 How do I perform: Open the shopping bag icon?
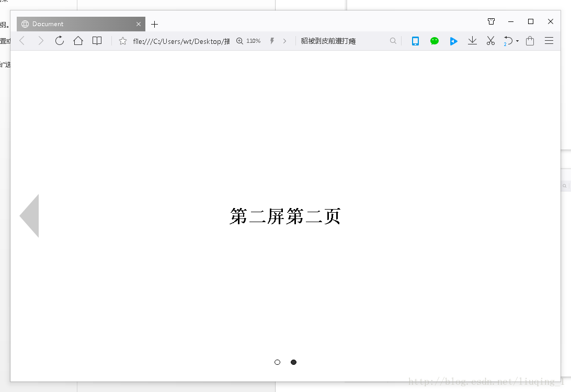[x=530, y=41]
